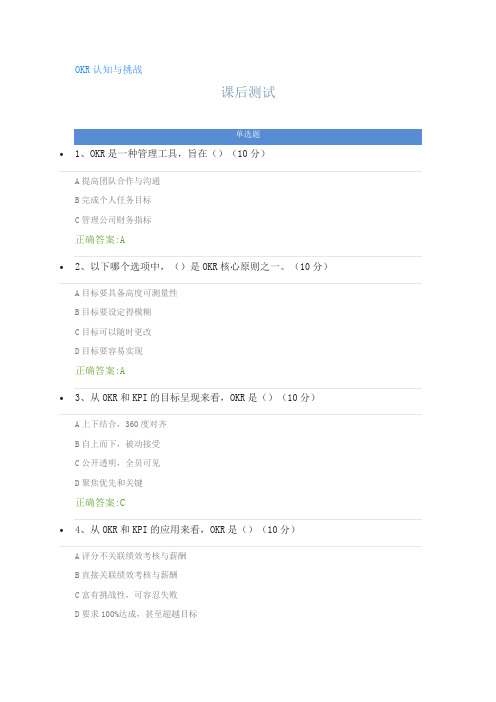The width and height of the screenshot is (496, 702).
Task: Click question 3 about OKR 和 KPI 目标呈现
Action: point(195,398)
